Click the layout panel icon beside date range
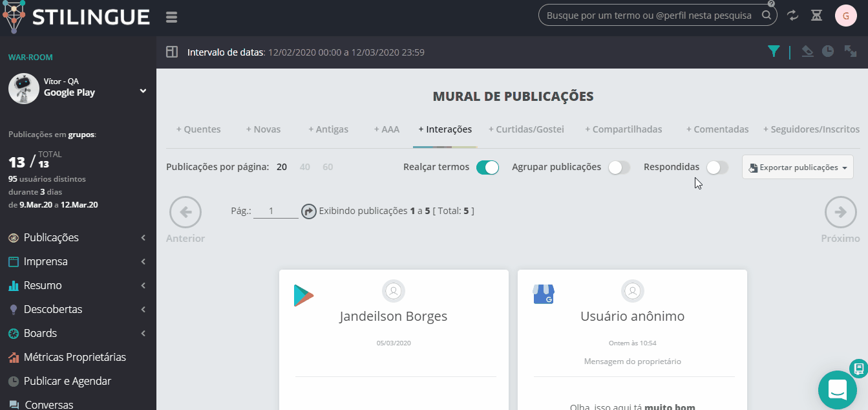This screenshot has width=868, height=410. click(x=172, y=52)
